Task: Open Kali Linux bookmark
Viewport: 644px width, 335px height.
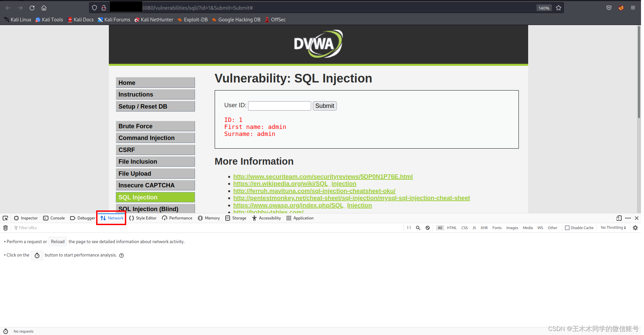Action: pyautogui.click(x=18, y=20)
